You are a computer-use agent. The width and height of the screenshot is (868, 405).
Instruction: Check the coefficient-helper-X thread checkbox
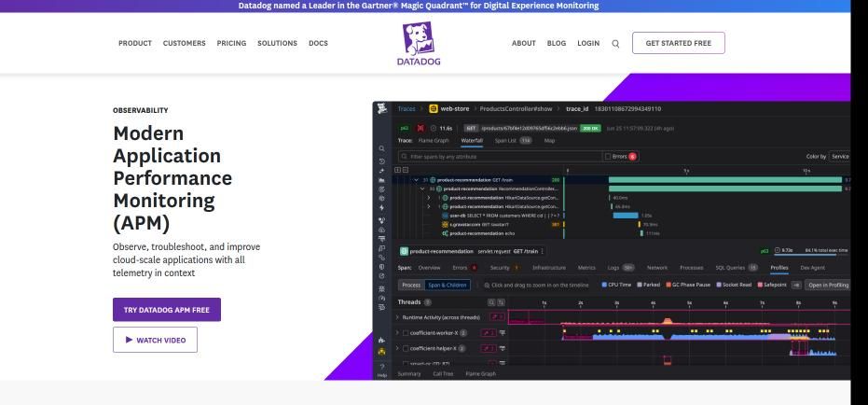406,348
